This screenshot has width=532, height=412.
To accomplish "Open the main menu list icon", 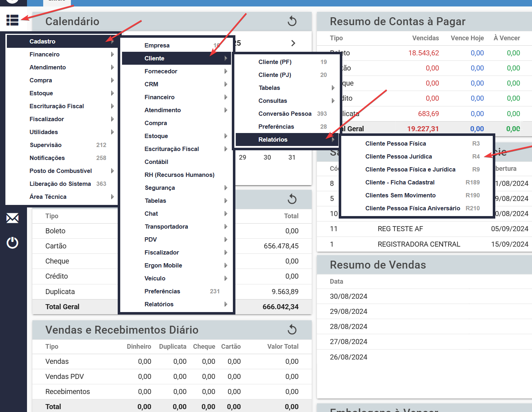I will (x=12, y=20).
